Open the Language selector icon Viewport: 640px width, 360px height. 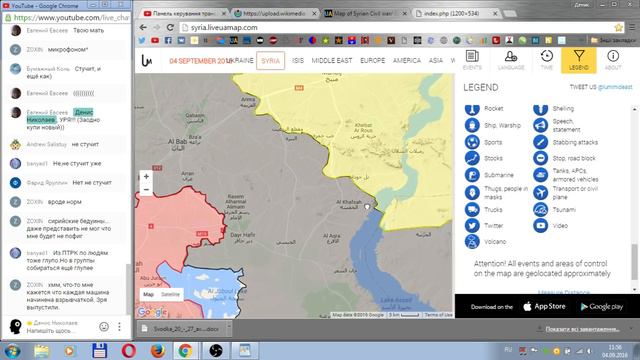(x=511, y=60)
